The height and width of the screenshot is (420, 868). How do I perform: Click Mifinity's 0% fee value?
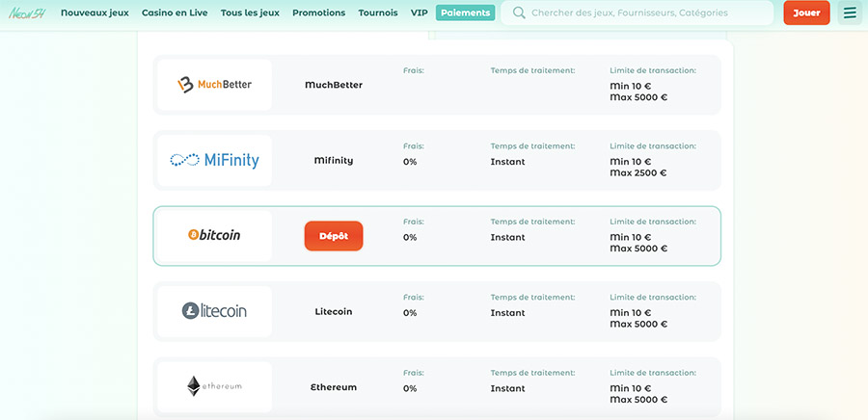[410, 162]
